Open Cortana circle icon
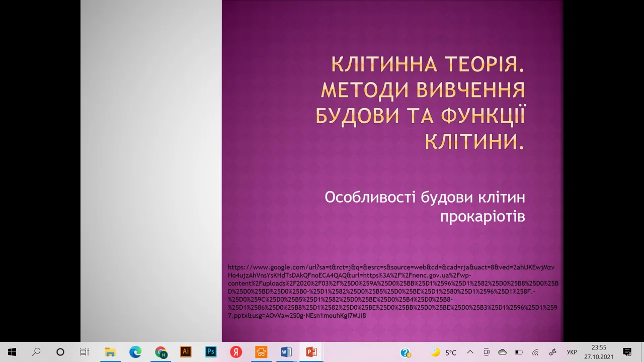644x362 pixels. coord(60,352)
